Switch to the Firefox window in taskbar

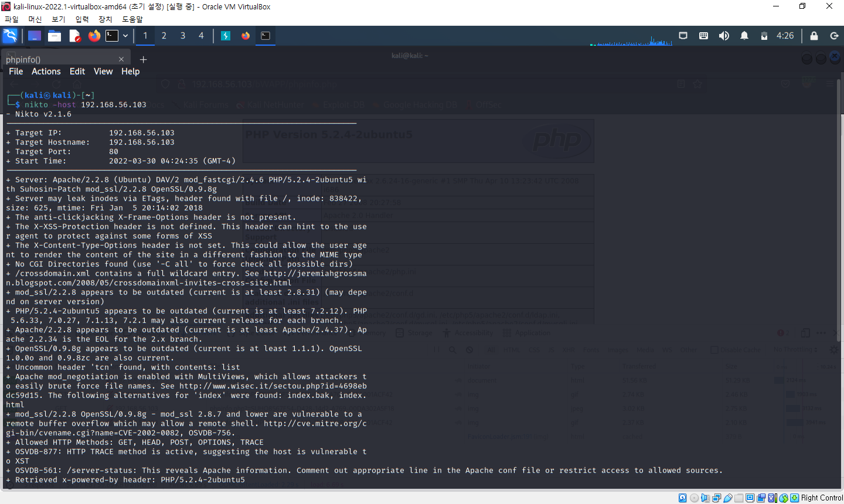pyautogui.click(x=246, y=36)
